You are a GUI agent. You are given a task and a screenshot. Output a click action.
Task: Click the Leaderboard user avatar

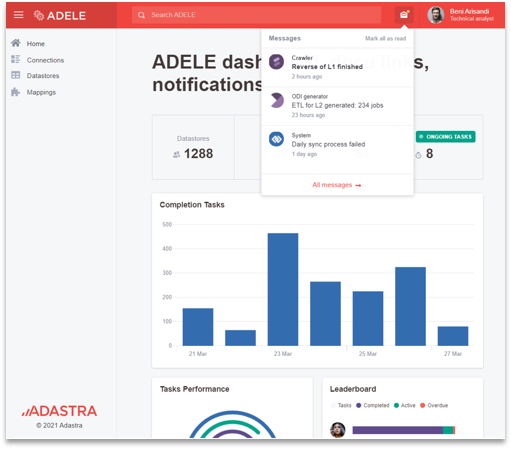[x=338, y=430]
